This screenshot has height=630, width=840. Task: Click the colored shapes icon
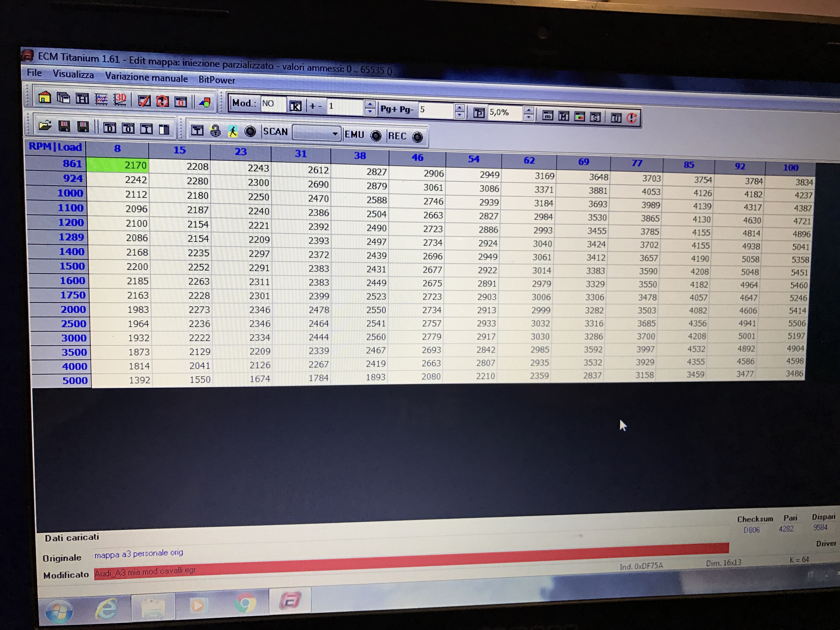pyautogui.click(x=205, y=102)
